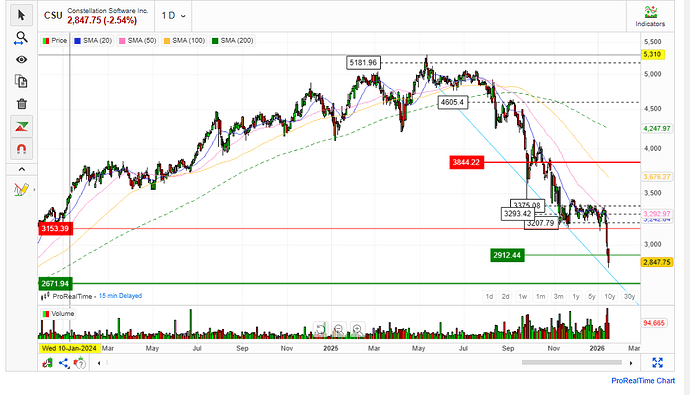Toggle drawings visibility with the eye icon

point(21,59)
